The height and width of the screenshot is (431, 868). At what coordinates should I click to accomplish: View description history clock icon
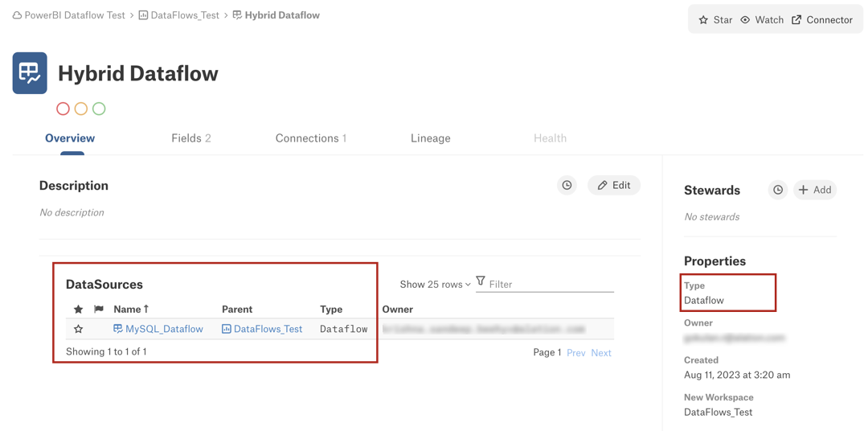pos(567,186)
